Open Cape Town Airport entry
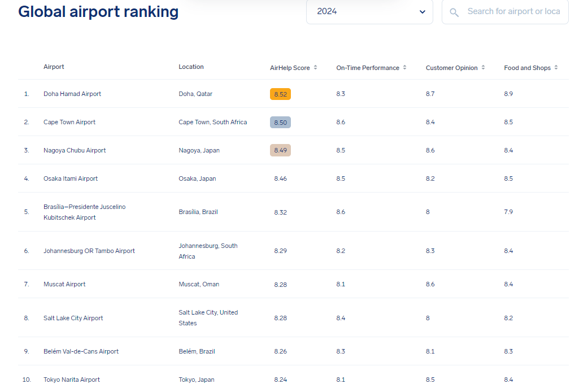The image size is (588, 388). click(x=69, y=122)
